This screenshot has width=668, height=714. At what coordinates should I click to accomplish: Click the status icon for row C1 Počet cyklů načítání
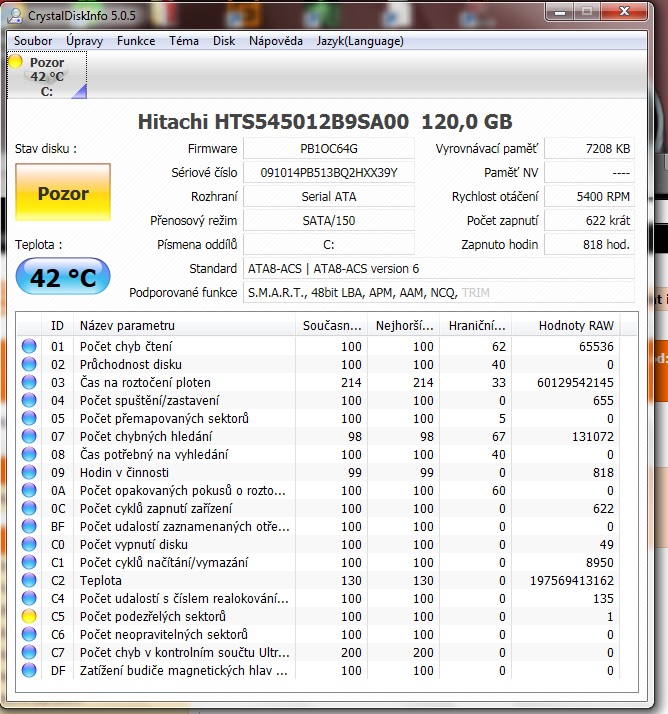click(29, 562)
